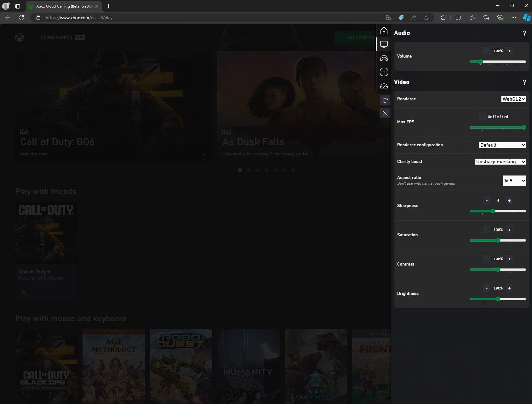Select the display stream settings icon
The image size is (532, 404).
pos(384,44)
